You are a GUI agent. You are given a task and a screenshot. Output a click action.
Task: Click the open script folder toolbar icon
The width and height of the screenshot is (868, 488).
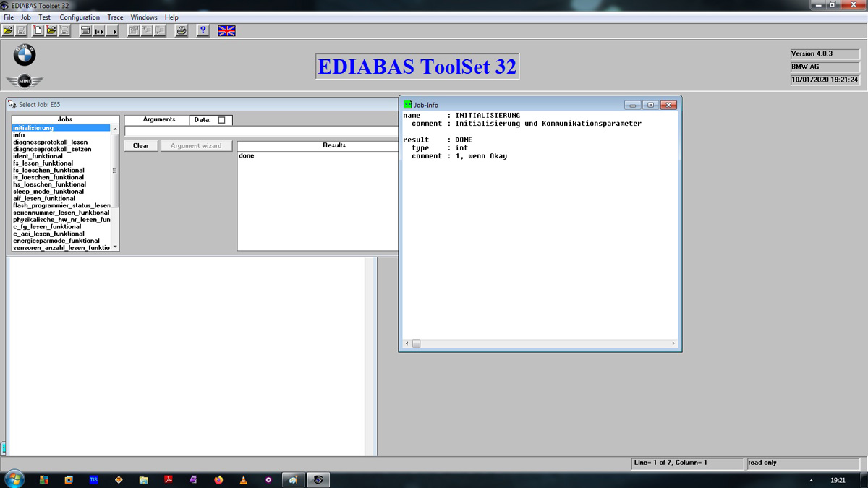[x=51, y=31]
